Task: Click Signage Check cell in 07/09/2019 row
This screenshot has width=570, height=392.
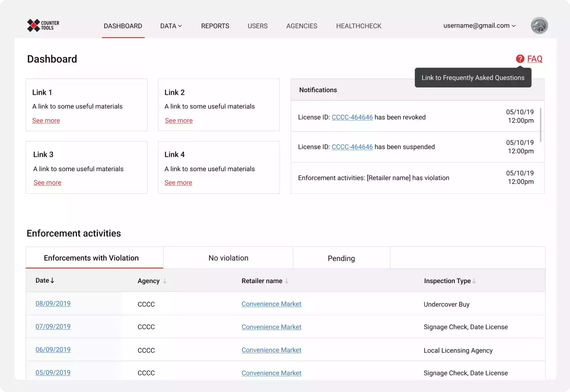Action: 466,327
